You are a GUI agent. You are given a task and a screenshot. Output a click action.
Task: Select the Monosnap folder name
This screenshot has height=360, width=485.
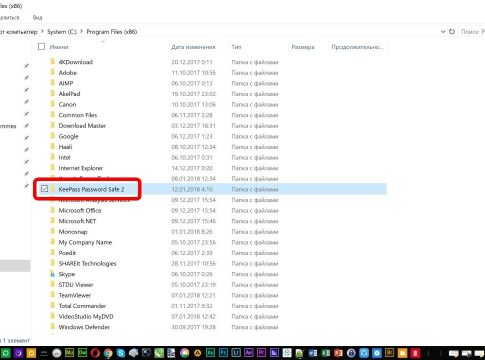(73, 232)
